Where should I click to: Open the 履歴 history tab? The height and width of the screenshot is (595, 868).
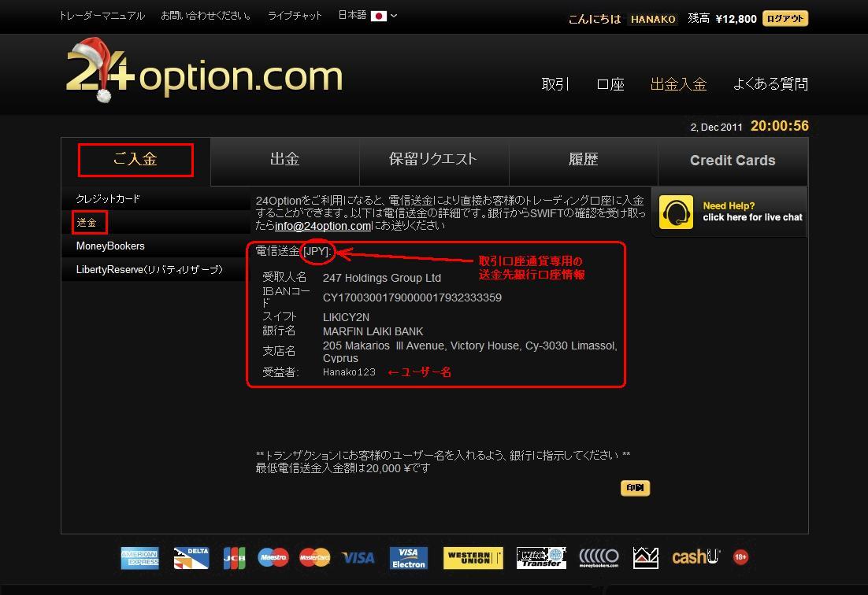coord(584,161)
